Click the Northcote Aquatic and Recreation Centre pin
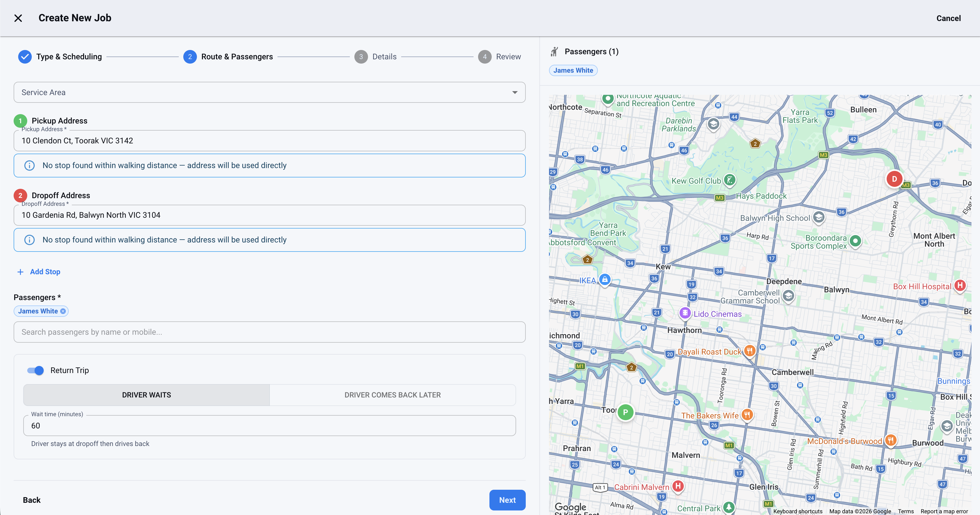980x515 pixels. (607, 99)
